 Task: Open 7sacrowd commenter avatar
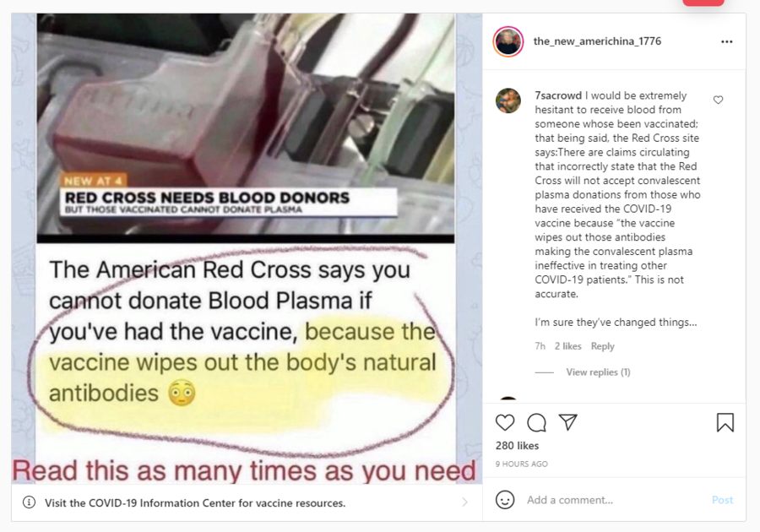(508, 100)
